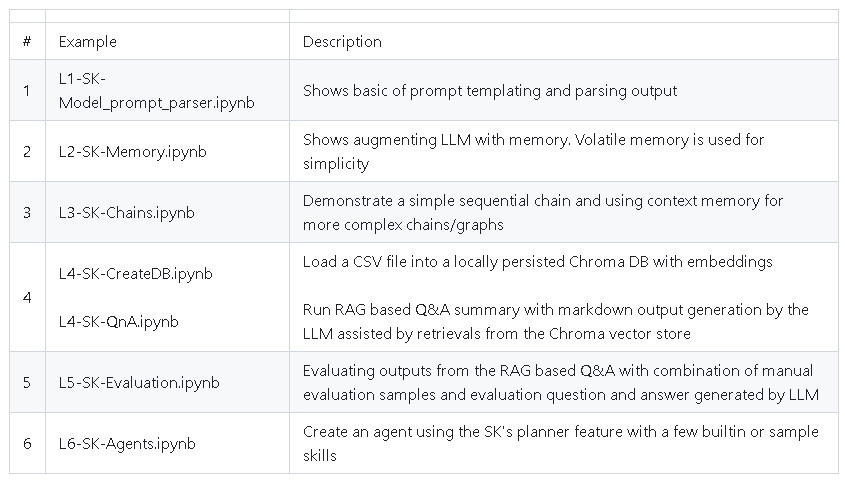Click row number 3 cell
Viewport: 845px width, 486px height.
pos(27,213)
